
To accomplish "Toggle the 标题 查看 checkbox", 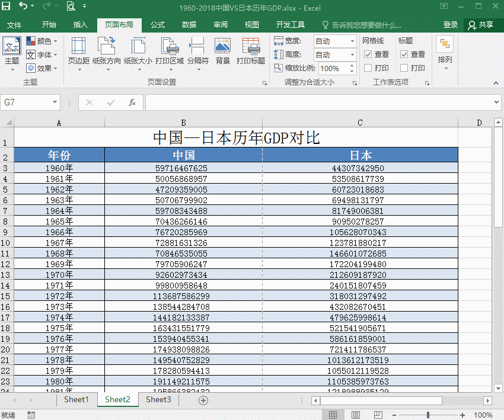I will click(404, 54).
